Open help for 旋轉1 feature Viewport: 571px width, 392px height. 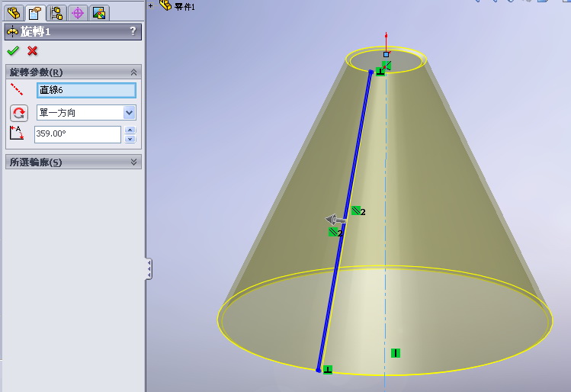click(133, 31)
